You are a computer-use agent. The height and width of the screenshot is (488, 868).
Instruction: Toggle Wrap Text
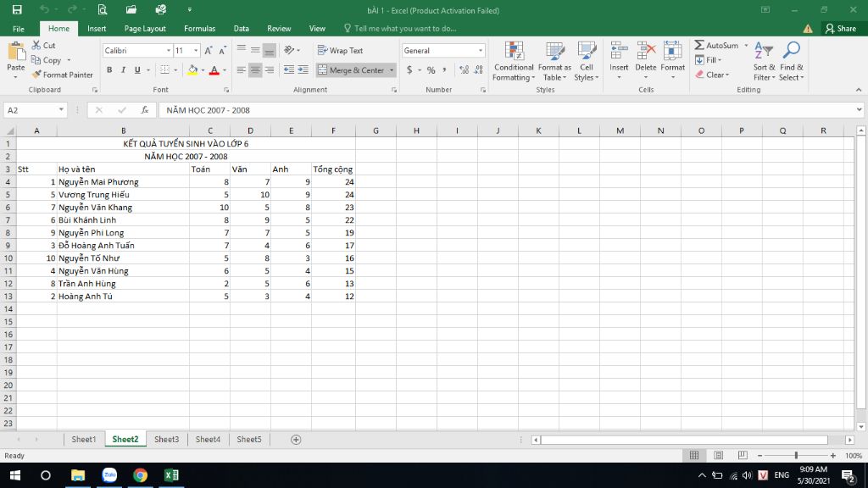[x=341, y=50]
